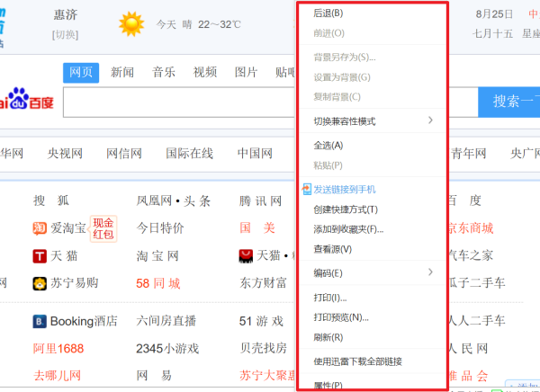The image size is (540, 392).
Task: Click the Baidu paw logo
Action: click(x=18, y=98)
